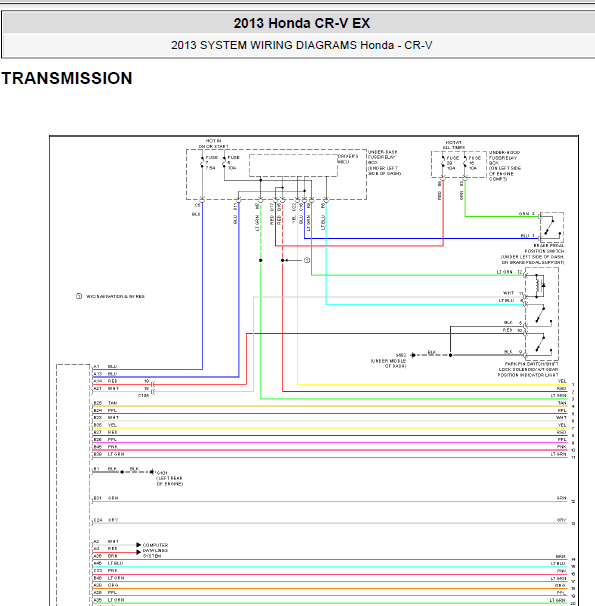Click the brake pedal position switch symbol

551,227
